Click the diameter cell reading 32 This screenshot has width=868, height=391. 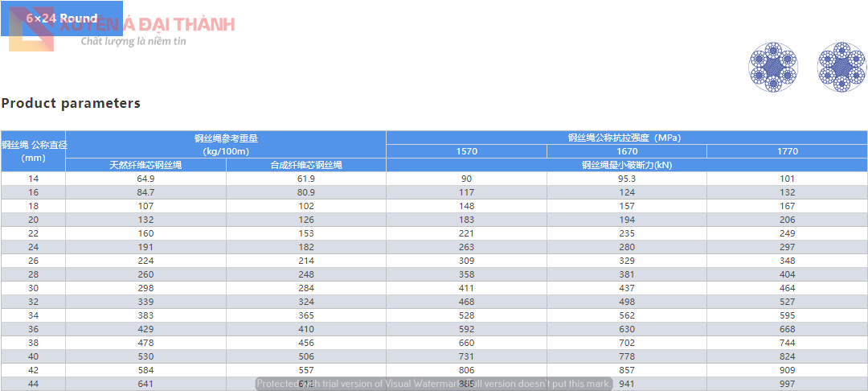(34, 302)
